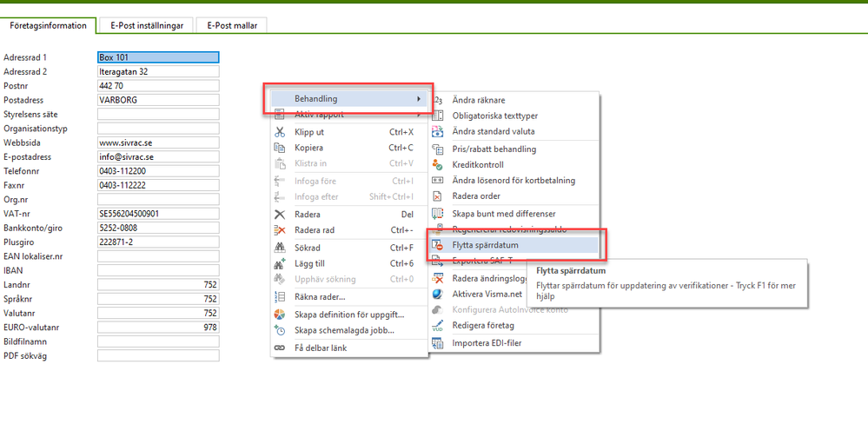This screenshot has height=444, width=868.
Task: Click the icon beside Ändra standard valuta
Action: coord(438,132)
